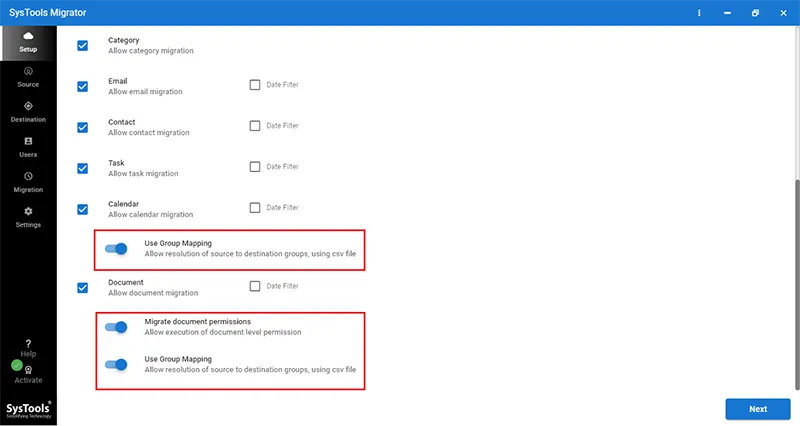Uncheck the Document migration checkbox
This screenshot has width=800, height=426.
click(82, 288)
